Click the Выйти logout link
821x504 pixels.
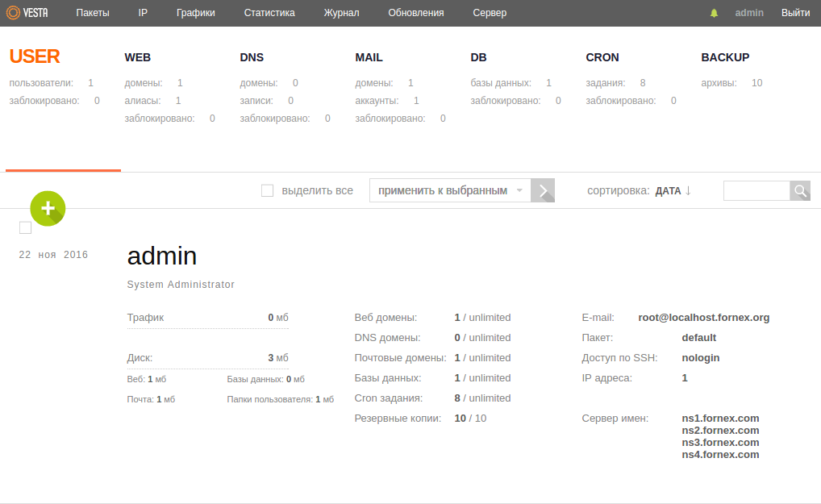tap(795, 13)
